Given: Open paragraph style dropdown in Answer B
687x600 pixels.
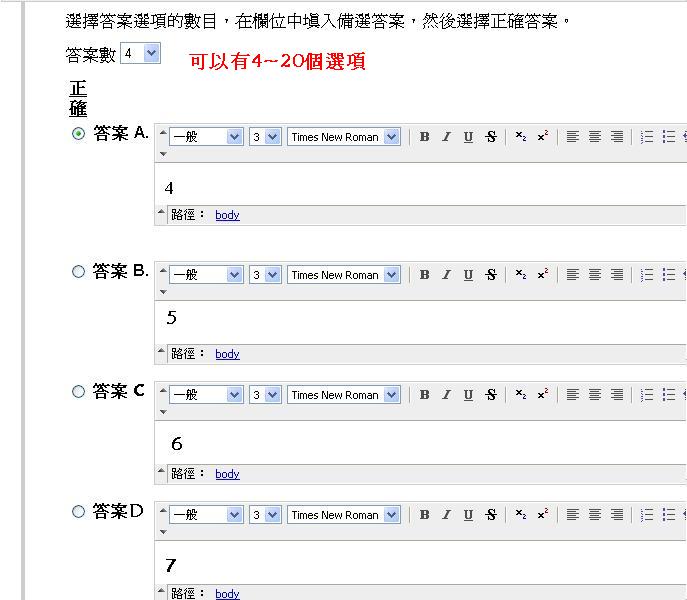Looking at the screenshot, I should [x=206, y=275].
